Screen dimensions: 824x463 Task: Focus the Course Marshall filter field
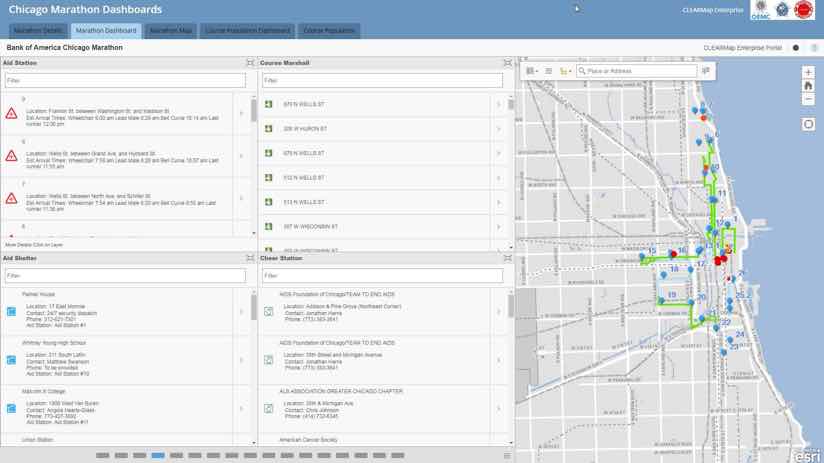tap(383, 80)
